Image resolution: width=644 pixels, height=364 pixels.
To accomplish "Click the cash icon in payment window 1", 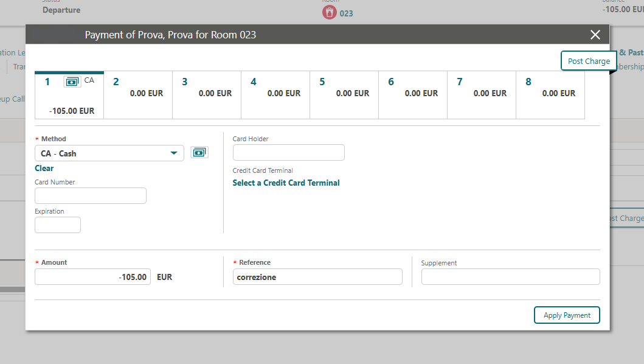I will coord(72,82).
